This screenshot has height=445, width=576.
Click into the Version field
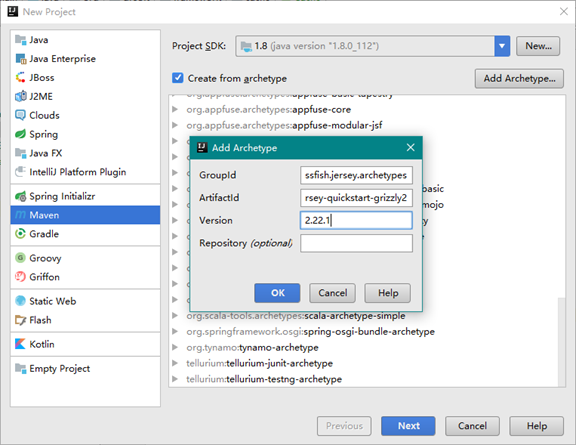pos(356,220)
